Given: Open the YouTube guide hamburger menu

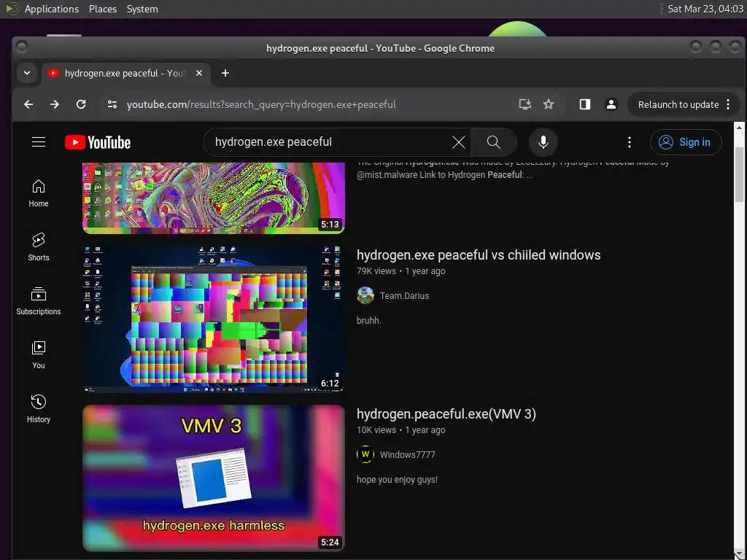Looking at the screenshot, I should pos(39,142).
